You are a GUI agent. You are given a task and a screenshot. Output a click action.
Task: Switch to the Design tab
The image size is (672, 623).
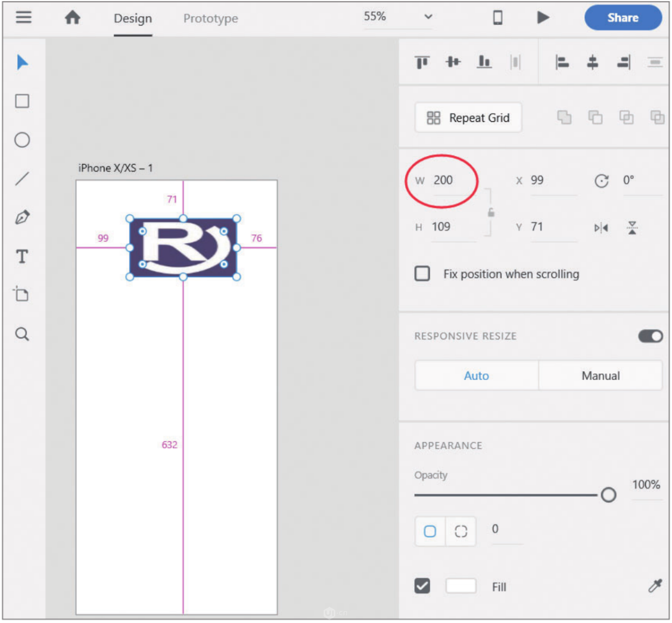[x=133, y=19]
